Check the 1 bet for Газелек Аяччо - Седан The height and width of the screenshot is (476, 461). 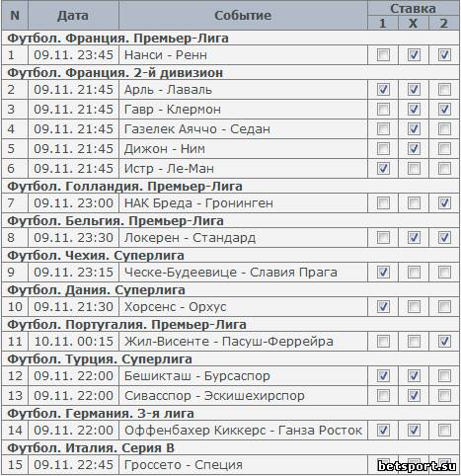click(383, 129)
